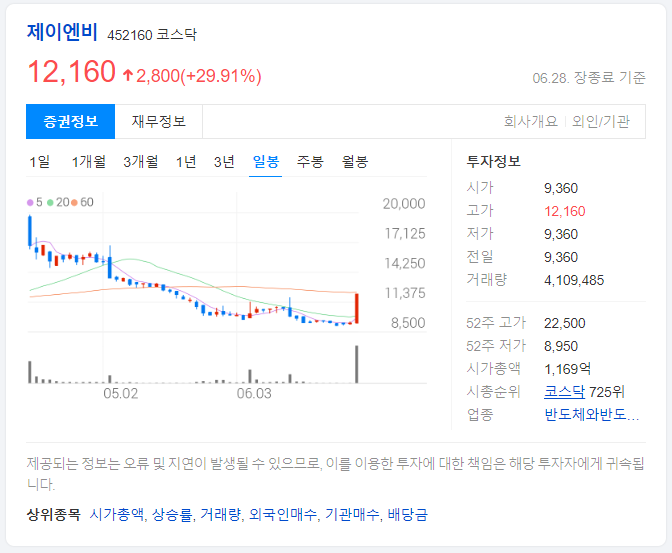
Task: Select the 월봉 monthly candle chart
Action: [354, 162]
